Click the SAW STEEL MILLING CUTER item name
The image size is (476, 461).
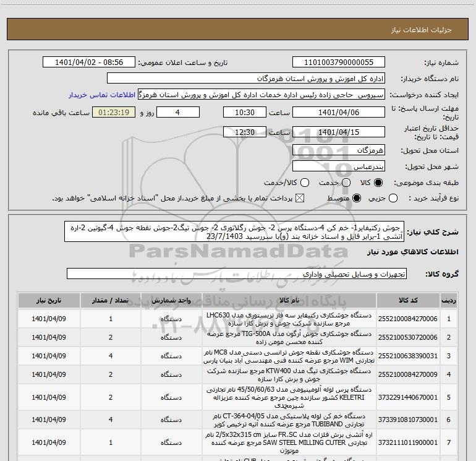click(x=289, y=443)
